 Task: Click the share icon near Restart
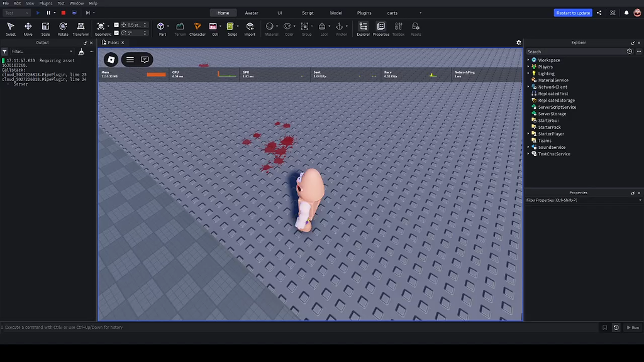599,13
